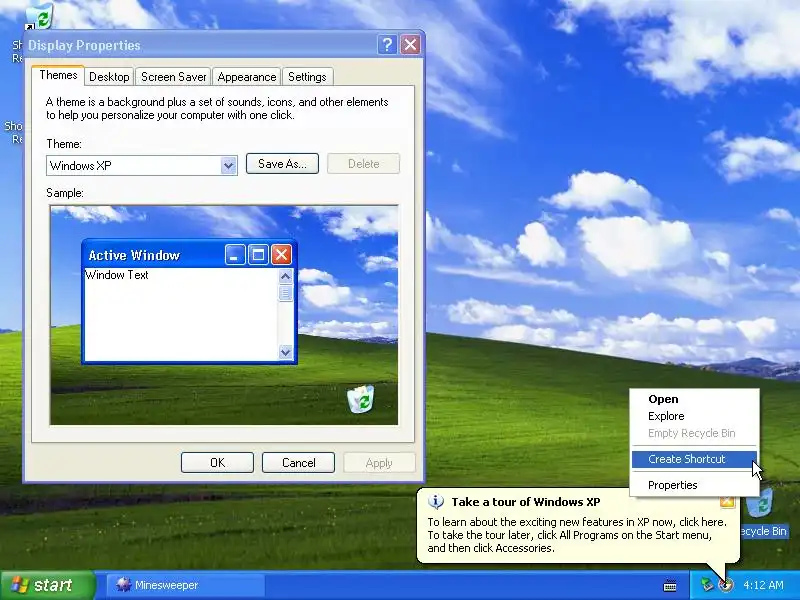Click the Active Window sample title bar
The image size is (800, 600).
pyautogui.click(x=189, y=254)
